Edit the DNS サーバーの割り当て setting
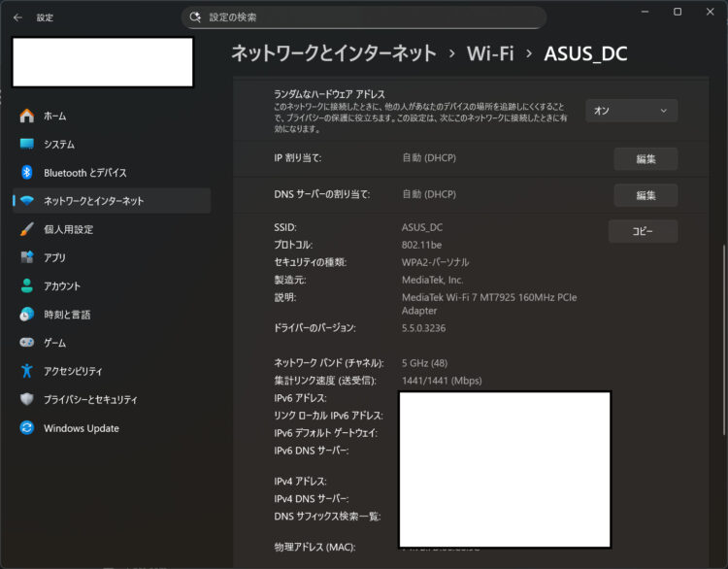The image size is (728, 569). [x=645, y=195]
